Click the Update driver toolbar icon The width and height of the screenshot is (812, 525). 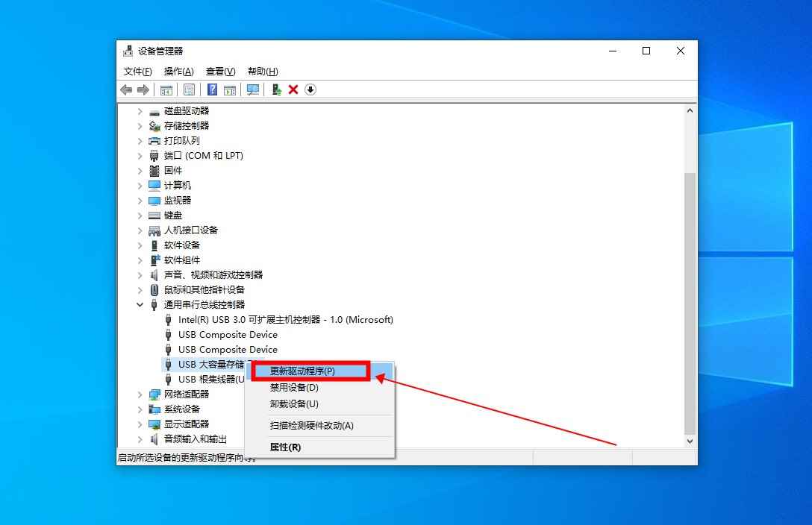point(276,89)
